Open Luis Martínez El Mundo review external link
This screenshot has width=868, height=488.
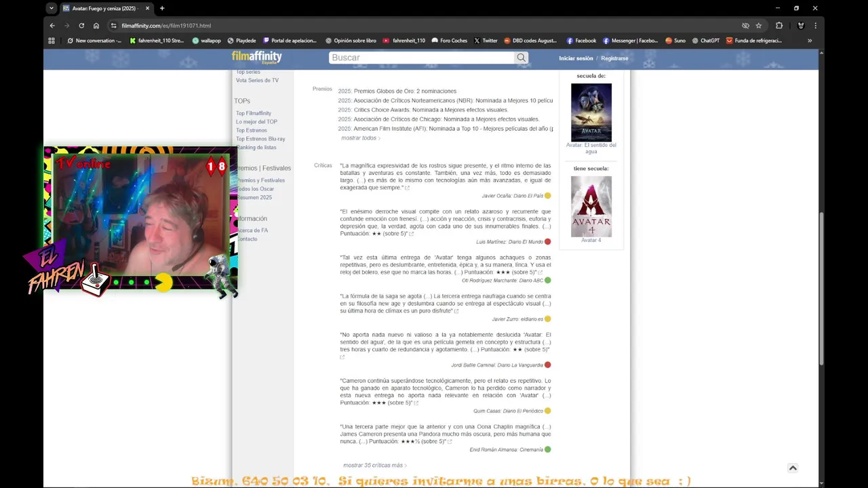pos(411,234)
